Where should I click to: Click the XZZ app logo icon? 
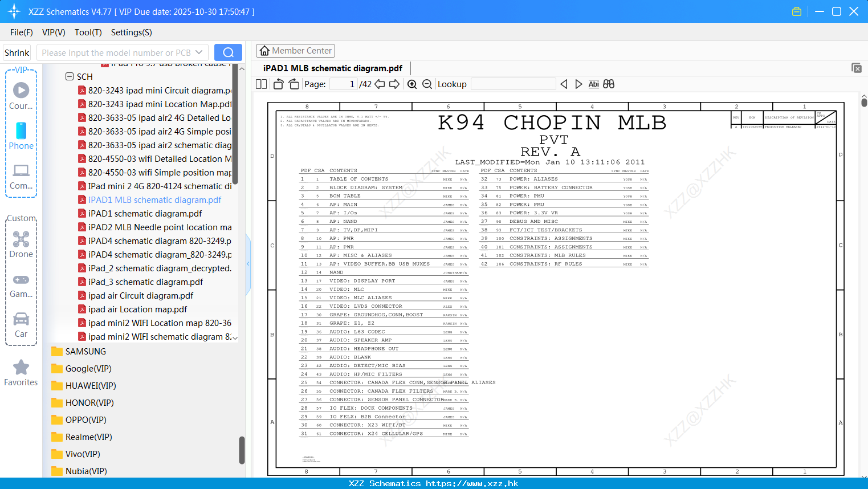click(x=14, y=11)
